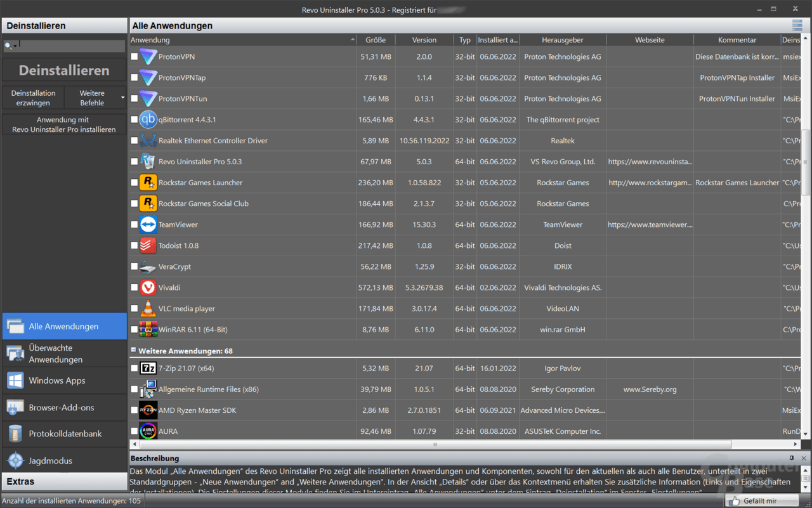Click the vertical scrollbar down arrow
812x508 pixels.
806,434
